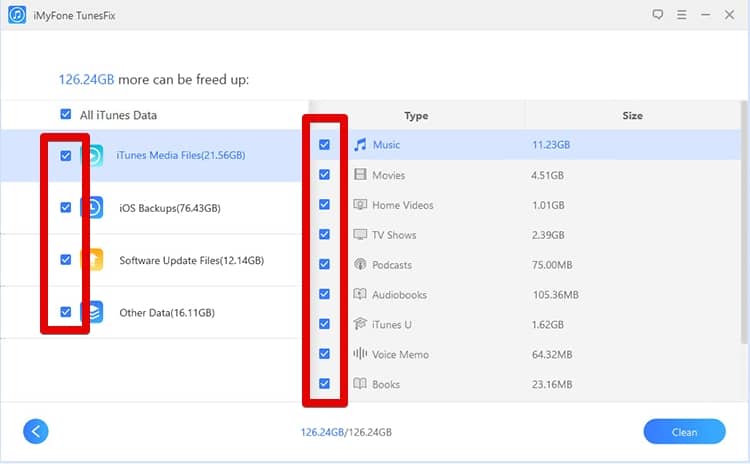Click the 2.39GB size value
The image size is (750, 464).
point(548,235)
